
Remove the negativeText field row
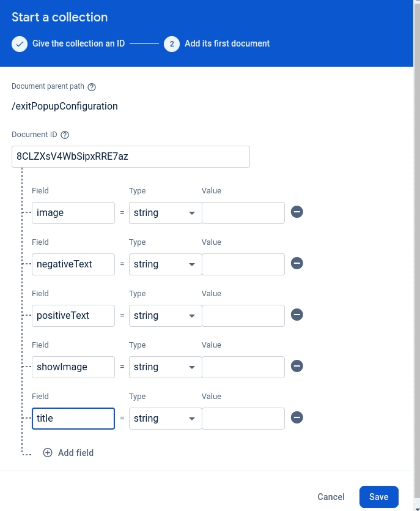(x=297, y=264)
